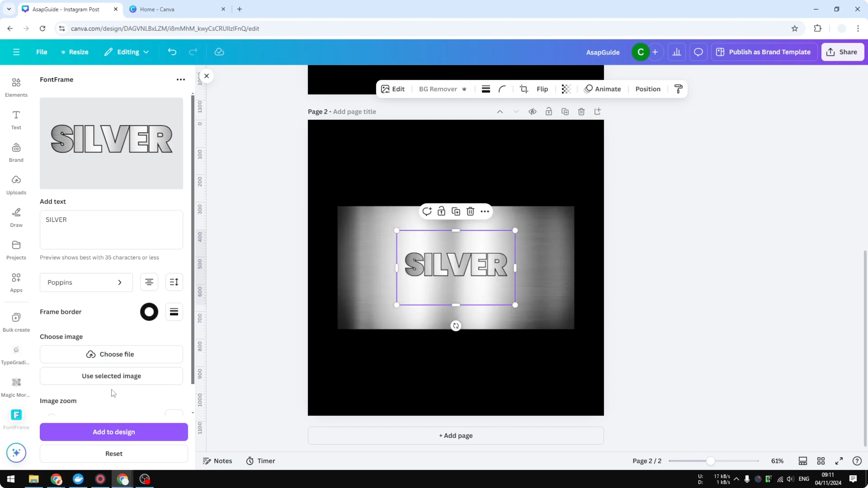Screen dimensions: 868x488
Task: Show hidden system tray icons
Action: pos(737,479)
